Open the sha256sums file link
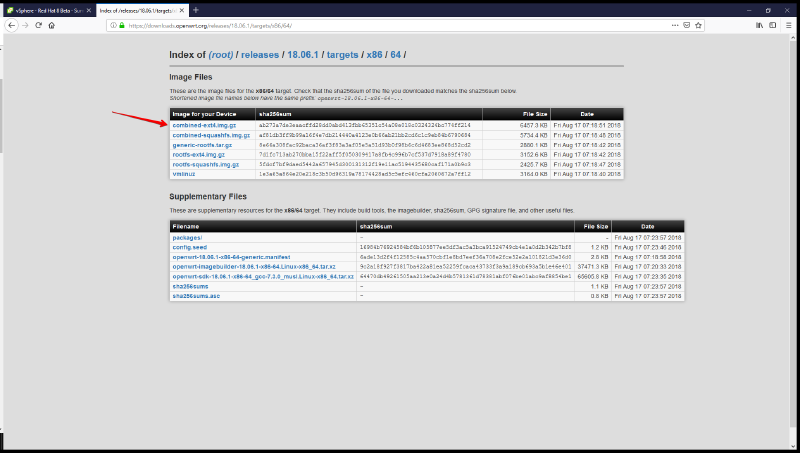Image resolution: width=800 pixels, height=453 pixels. click(190, 286)
